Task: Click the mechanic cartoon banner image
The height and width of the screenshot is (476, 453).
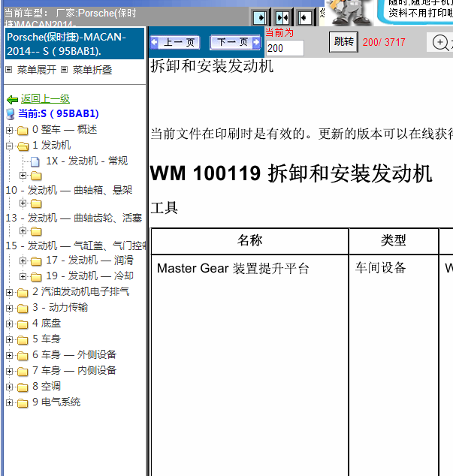Action: [x=349, y=13]
